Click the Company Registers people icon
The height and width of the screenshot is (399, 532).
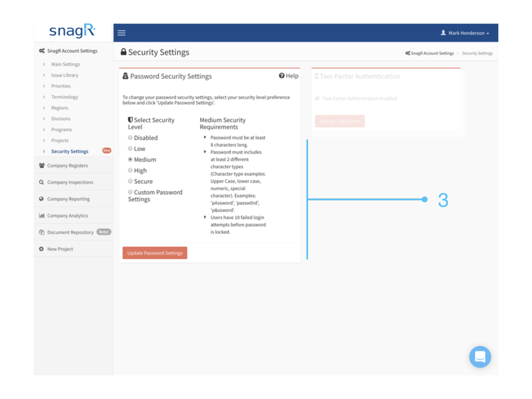[42, 166]
